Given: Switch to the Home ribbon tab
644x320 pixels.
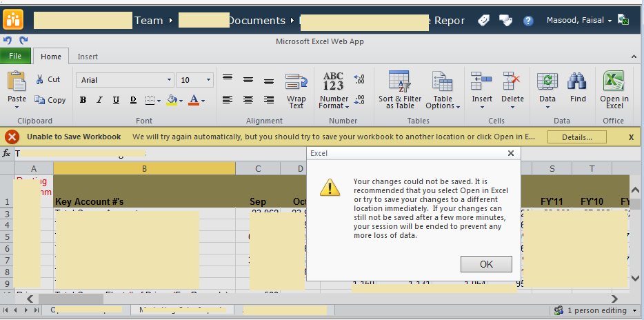Looking at the screenshot, I should coord(51,57).
